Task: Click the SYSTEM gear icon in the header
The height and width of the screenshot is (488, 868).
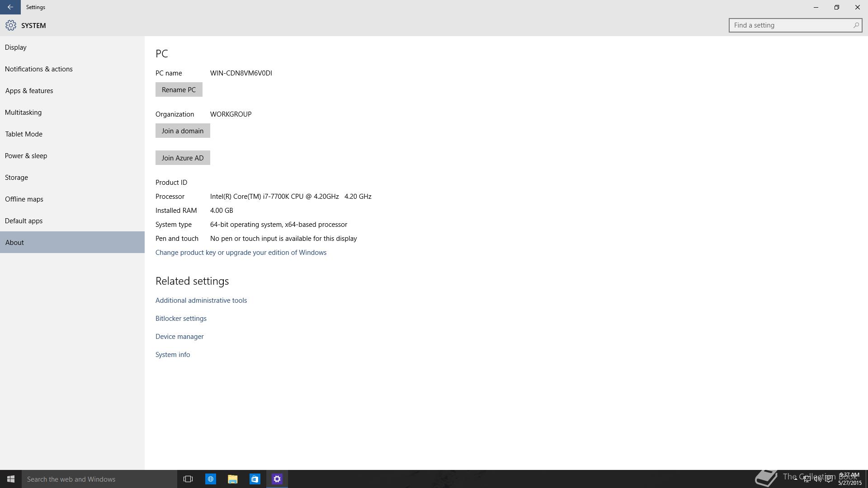Action: click(11, 25)
